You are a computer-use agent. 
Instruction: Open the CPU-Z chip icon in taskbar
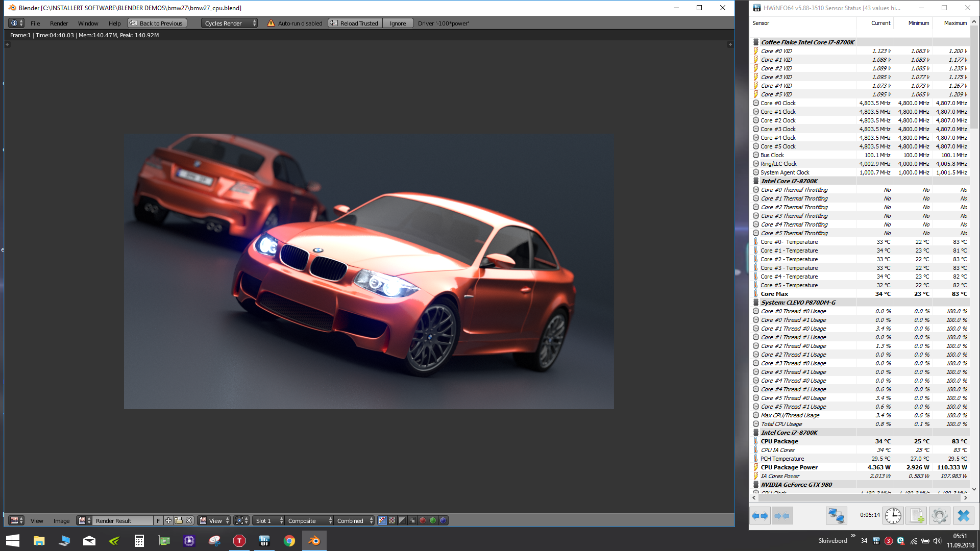point(189,541)
